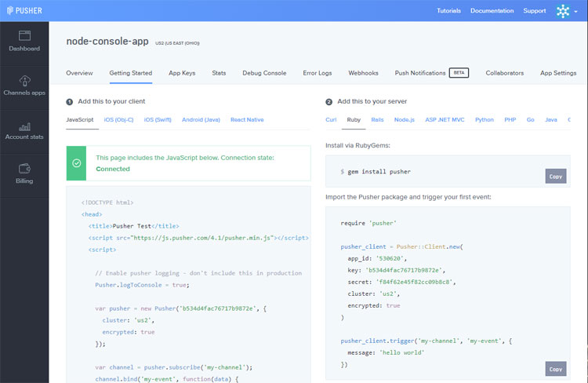Screen dimensions: 588x383
Task: Select JavaScript client tab
Action: point(79,120)
